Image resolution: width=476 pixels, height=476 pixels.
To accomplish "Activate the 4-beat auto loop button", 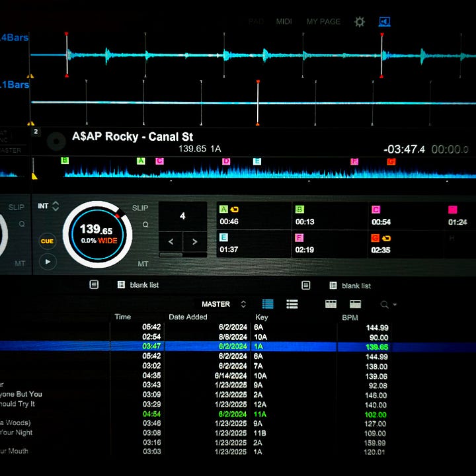I will pyautogui.click(x=182, y=216).
